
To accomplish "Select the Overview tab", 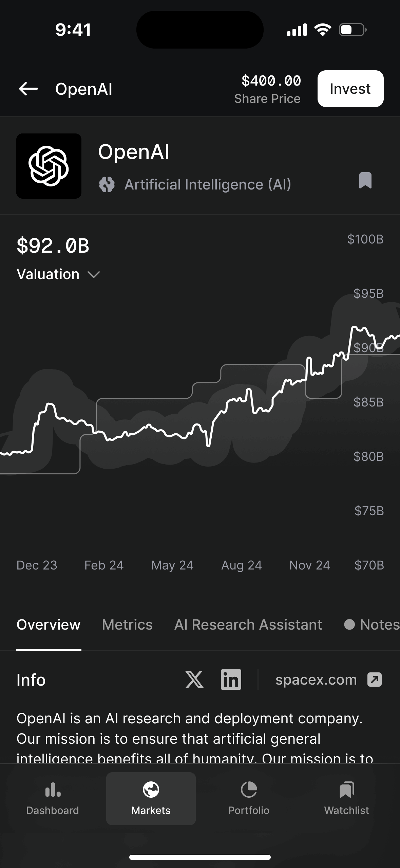I will [49, 625].
